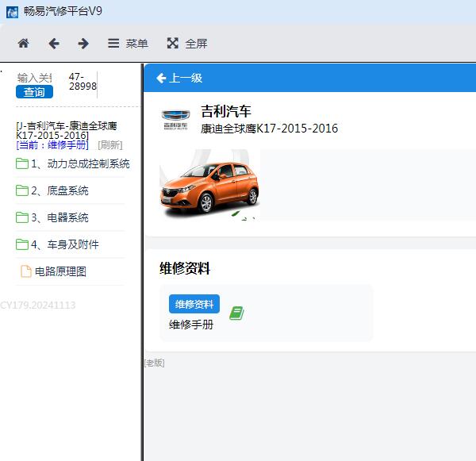
Task: Click the 老版 old version link
Action: 155,363
